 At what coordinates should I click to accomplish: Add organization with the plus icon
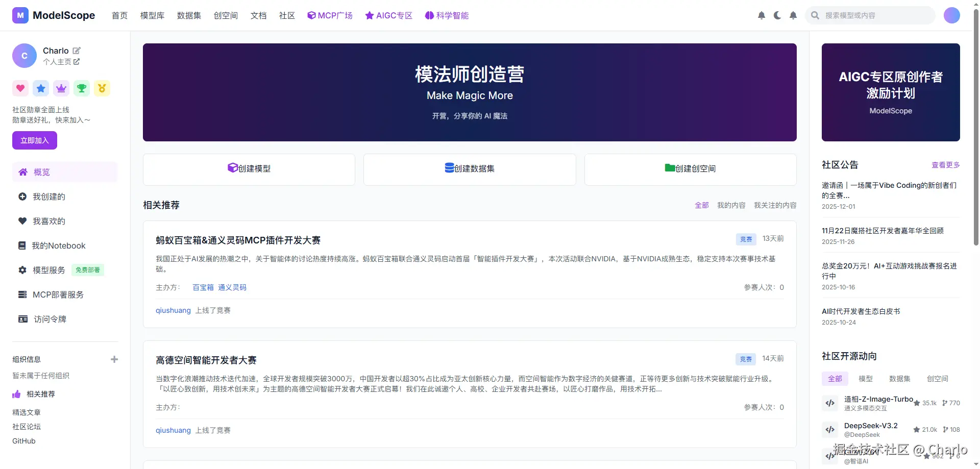click(x=114, y=359)
